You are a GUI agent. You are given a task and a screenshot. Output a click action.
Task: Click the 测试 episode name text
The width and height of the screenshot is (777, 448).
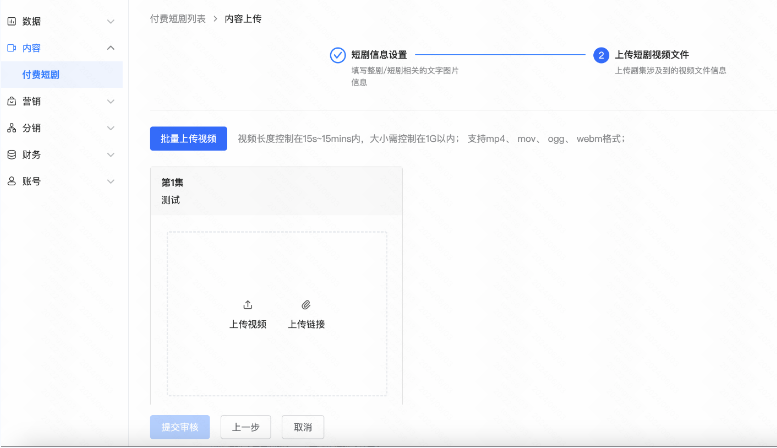pos(170,200)
